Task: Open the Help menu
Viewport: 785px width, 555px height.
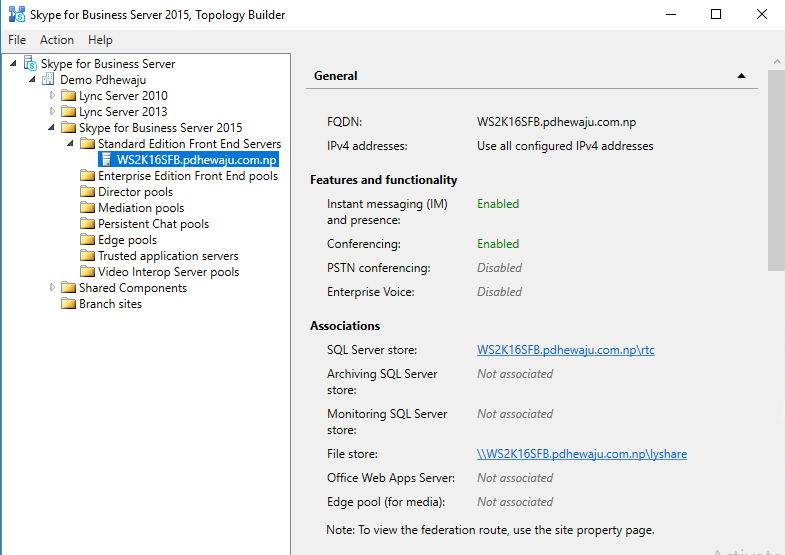Action: tap(100, 40)
